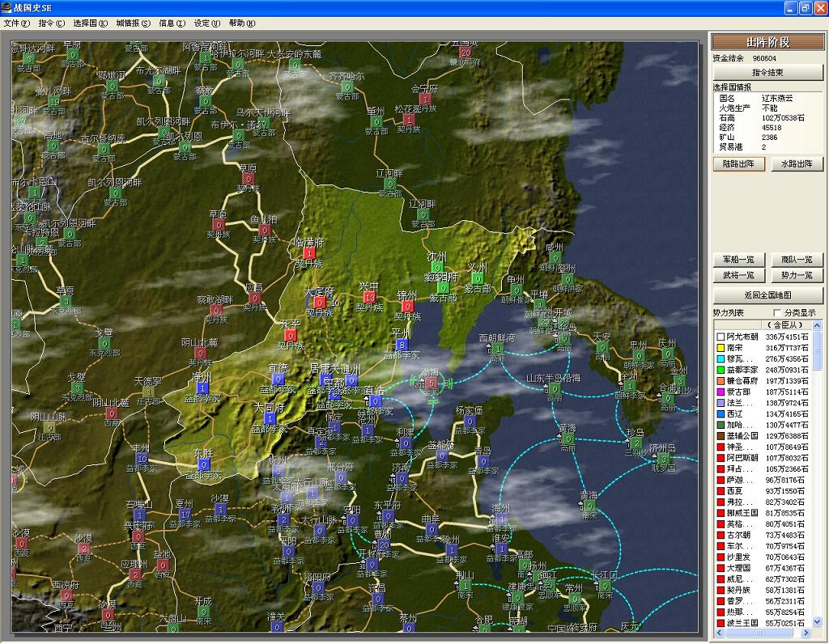Click the 水路出阵 button
This screenshot has width=829, height=644.
point(797,163)
